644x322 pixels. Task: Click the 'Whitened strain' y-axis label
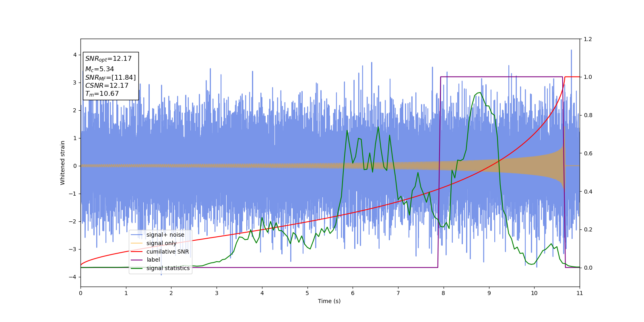63,163
